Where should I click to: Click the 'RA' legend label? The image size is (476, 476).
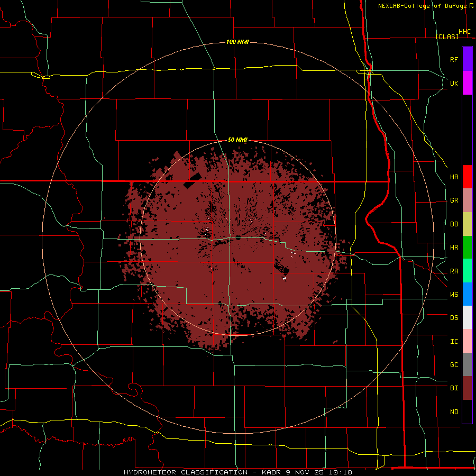coord(454,271)
